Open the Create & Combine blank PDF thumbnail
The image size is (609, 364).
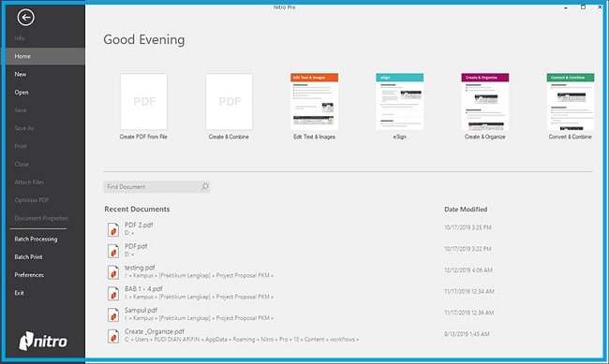point(230,102)
